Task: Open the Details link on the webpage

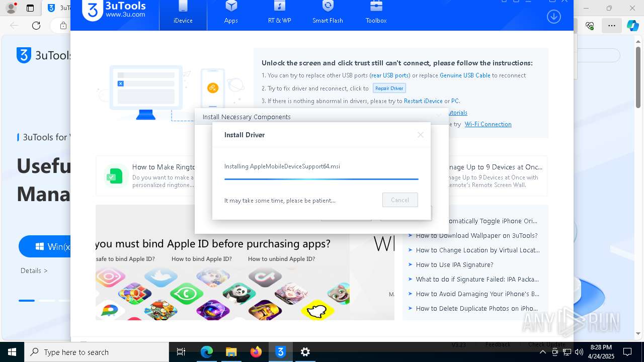Action: point(34,270)
